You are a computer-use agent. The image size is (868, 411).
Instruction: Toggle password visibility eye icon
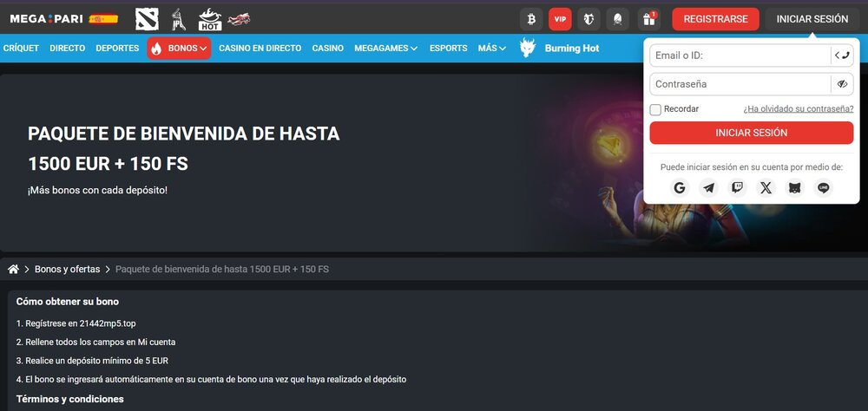coord(842,84)
